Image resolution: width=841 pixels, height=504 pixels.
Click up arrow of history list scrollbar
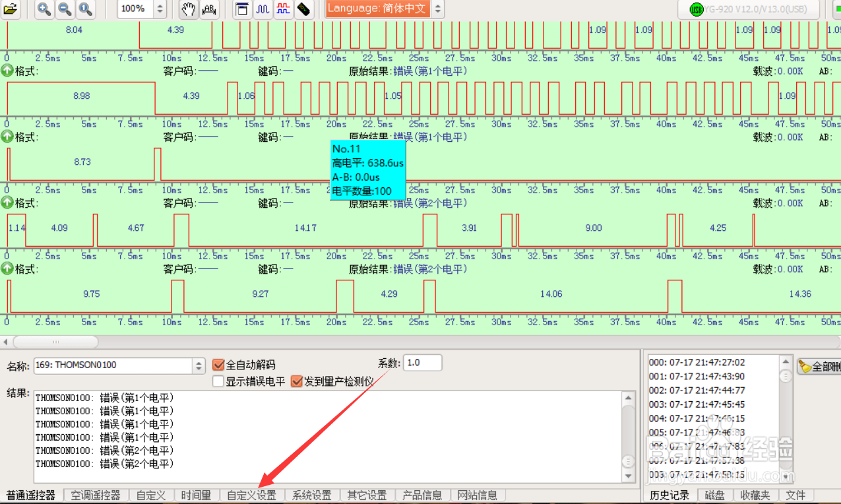pyautogui.click(x=786, y=362)
